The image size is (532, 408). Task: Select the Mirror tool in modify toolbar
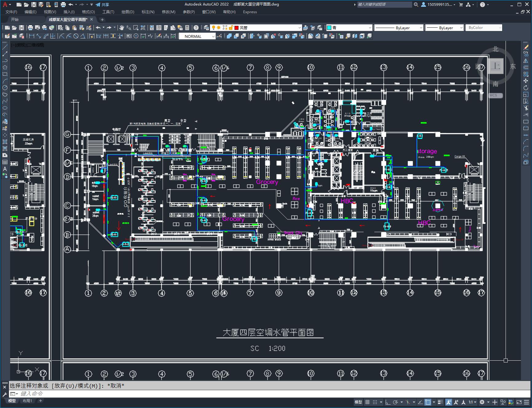(526, 61)
